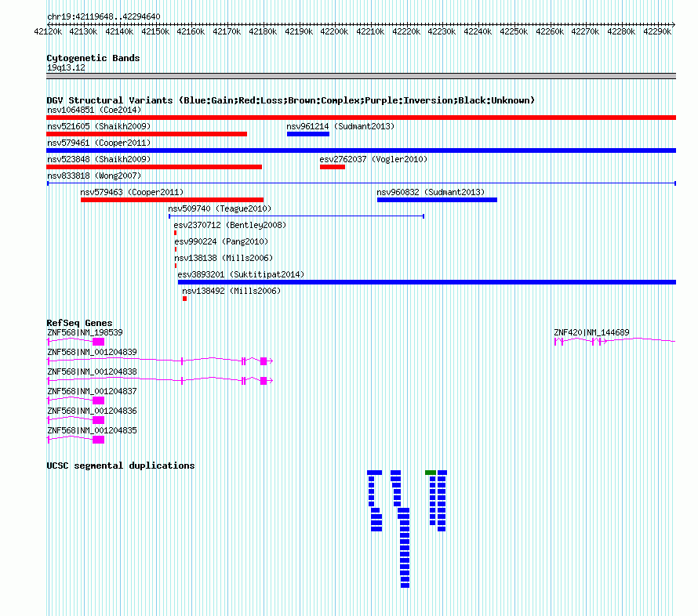Click the ZNF568 NM_001204835 magenta exon block
This screenshot has width=698, height=616.
[x=98, y=440]
